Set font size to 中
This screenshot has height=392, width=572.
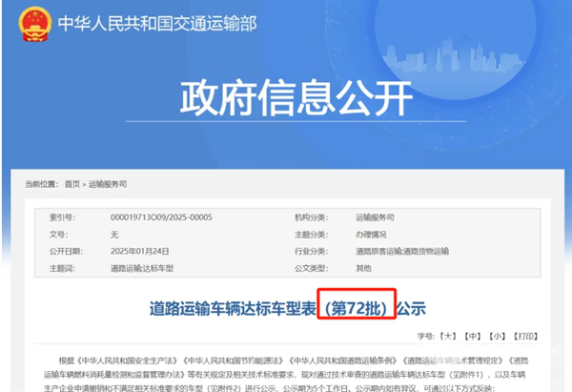472,336
